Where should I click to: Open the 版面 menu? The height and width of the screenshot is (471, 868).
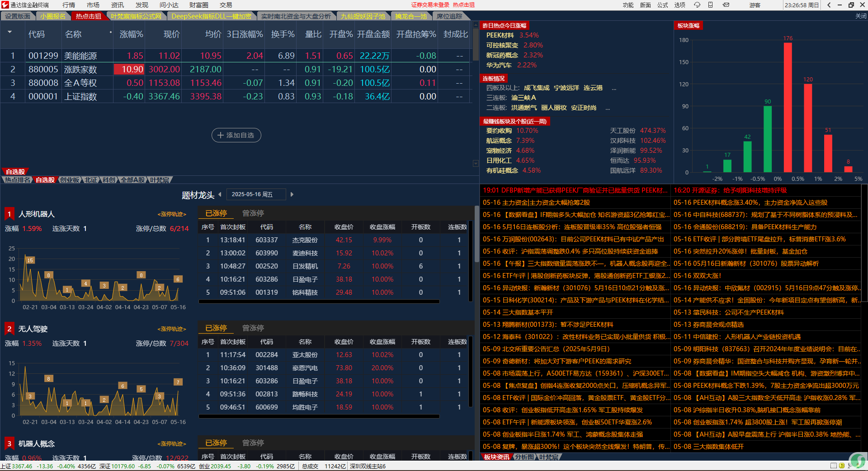coord(646,5)
